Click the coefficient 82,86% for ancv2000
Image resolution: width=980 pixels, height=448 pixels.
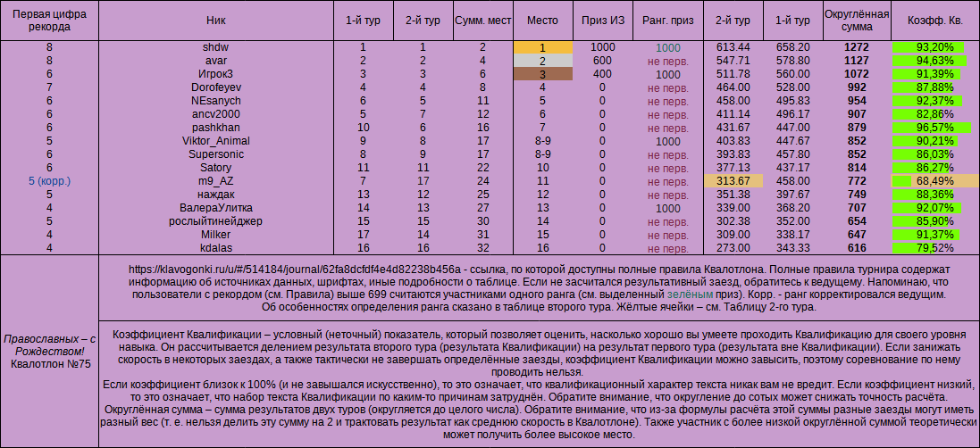[x=935, y=114]
